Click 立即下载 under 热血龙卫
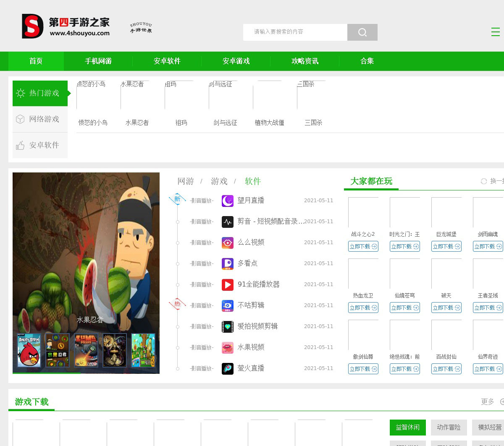This screenshot has height=446, width=504. click(x=363, y=308)
